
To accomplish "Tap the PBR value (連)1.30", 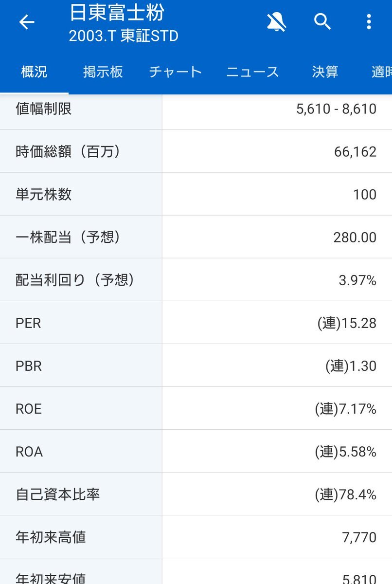I will pyautogui.click(x=351, y=366).
